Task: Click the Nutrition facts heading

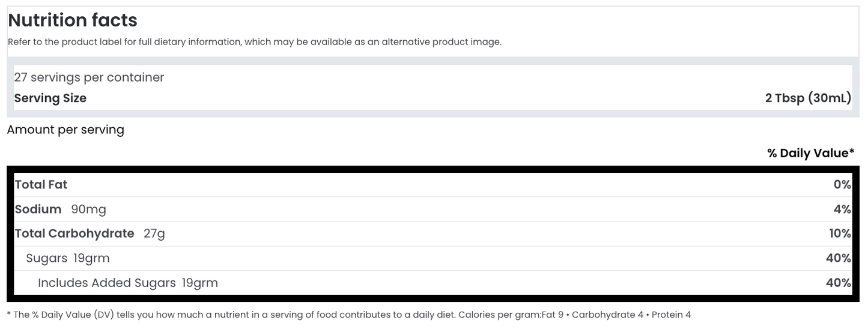Action: [73, 20]
